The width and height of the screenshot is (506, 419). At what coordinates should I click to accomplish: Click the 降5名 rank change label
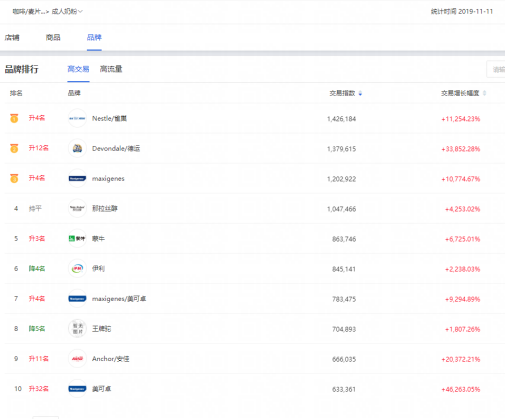coord(37,329)
